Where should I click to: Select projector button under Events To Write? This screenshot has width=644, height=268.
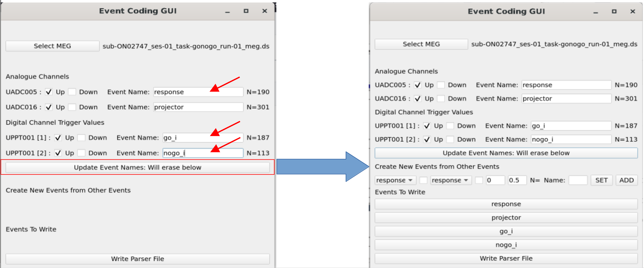tap(506, 218)
